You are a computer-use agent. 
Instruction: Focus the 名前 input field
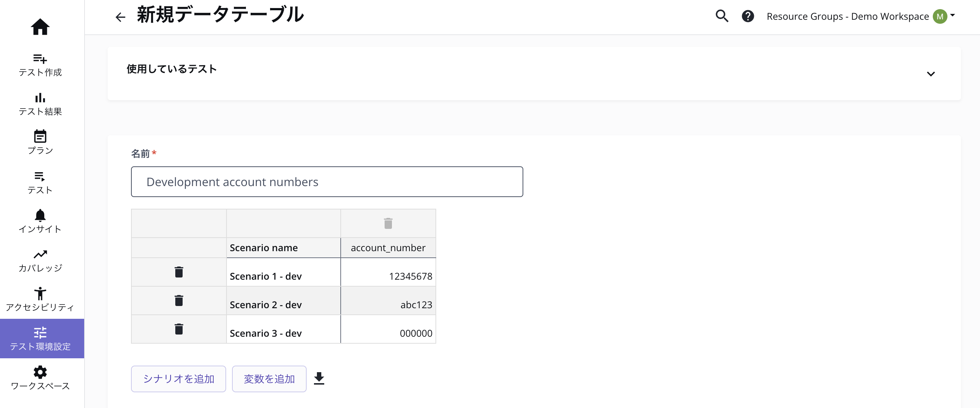point(327,182)
